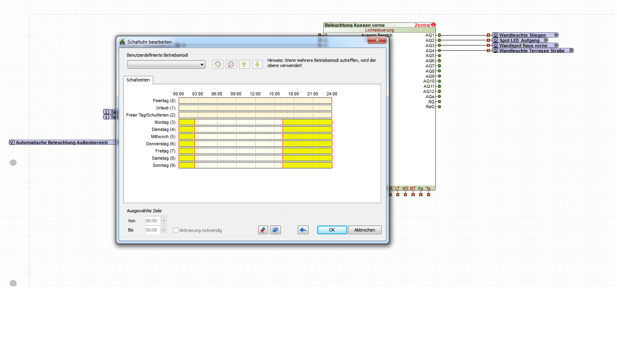Click the eraser icon to clear row
This screenshot has width=617, height=364.
click(x=263, y=230)
